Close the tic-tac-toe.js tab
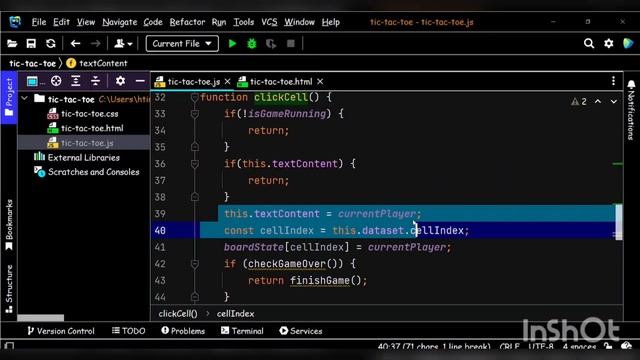Image resolution: width=640 pixels, height=360 pixels. coord(227,82)
